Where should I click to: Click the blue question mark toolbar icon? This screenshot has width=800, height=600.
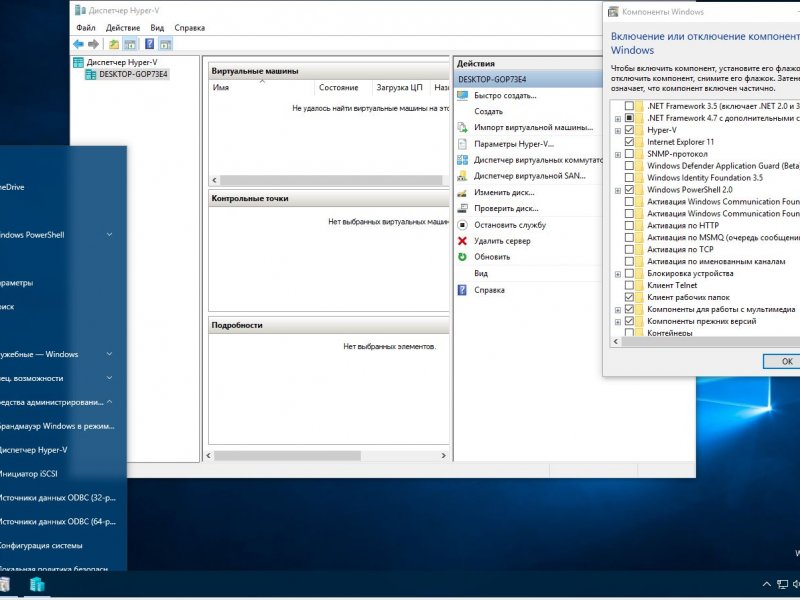click(x=149, y=44)
